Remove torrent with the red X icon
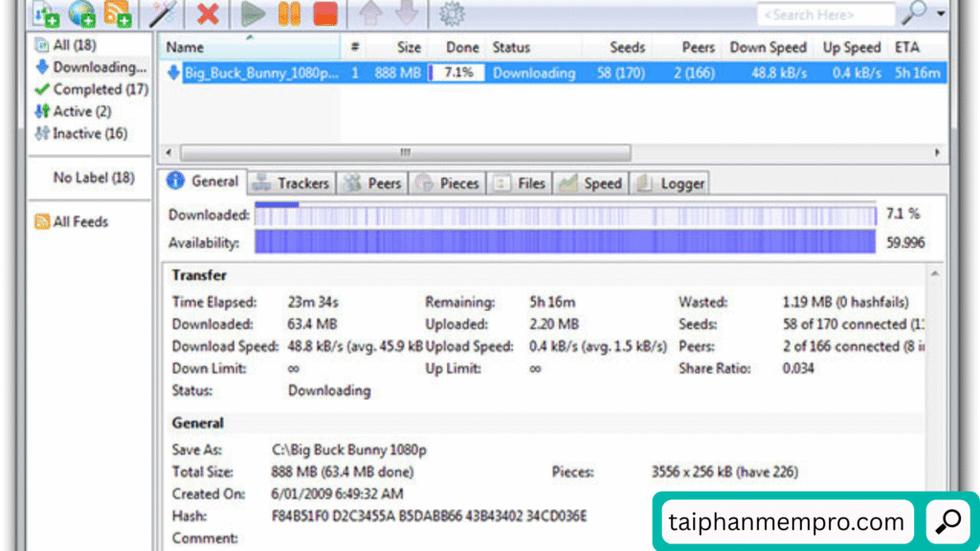The width and height of the screenshot is (980, 551). point(207,13)
